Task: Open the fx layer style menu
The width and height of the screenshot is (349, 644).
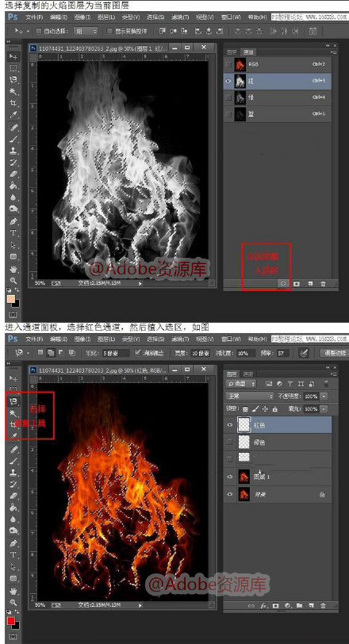Action: tap(263, 605)
